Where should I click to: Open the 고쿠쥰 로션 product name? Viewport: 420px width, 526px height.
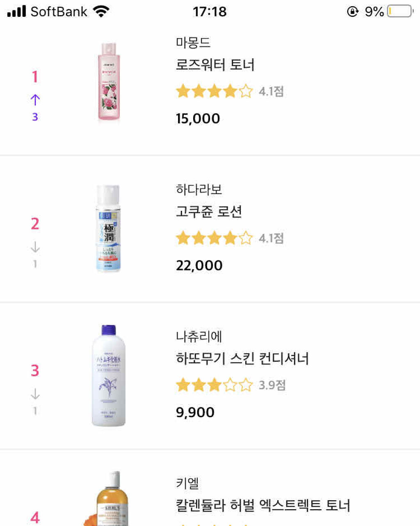(x=209, y=212)
